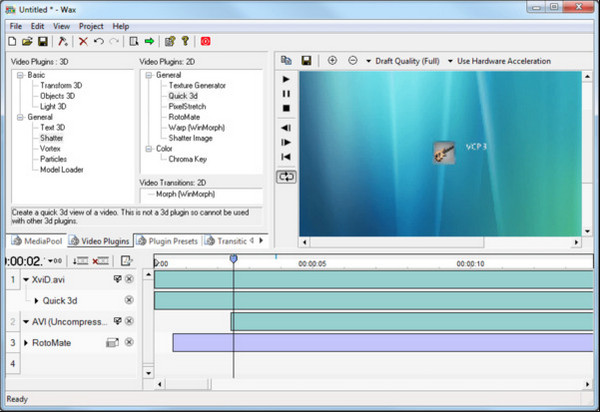The width and height of the screenshot is (600, 412).
Task: Click the plugin icon on AVI (Uncompress... track
Action: tap(117, 321)
